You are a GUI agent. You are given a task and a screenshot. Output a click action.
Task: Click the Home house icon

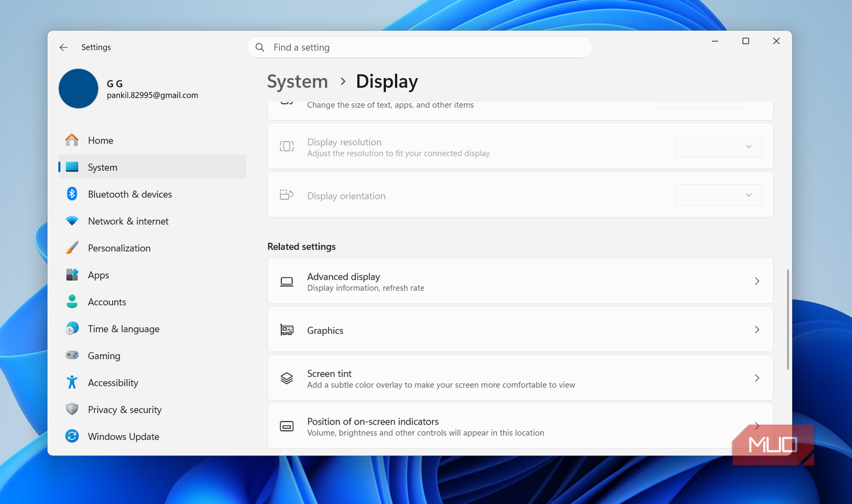point(72,140)
